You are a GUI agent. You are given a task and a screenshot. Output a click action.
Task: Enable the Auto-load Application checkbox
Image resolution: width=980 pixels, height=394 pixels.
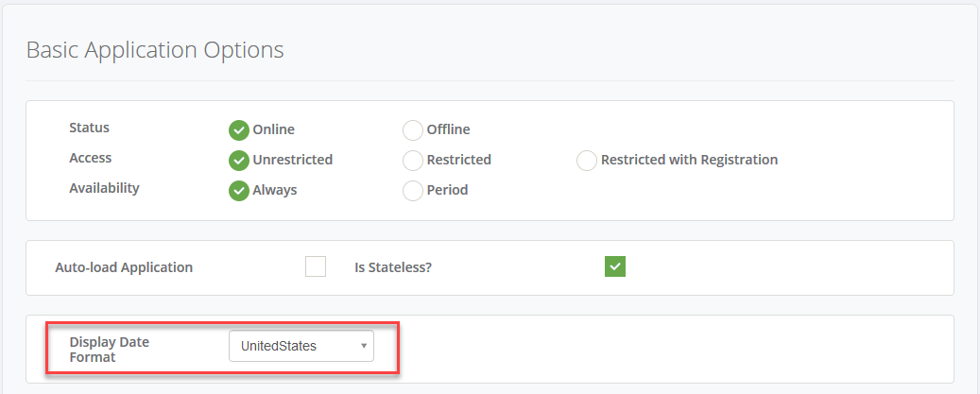[x=316, y=266]
